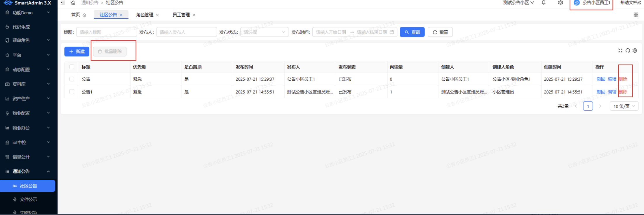The width and height of the screenshot is (644, 215).
Task: Open the 10 条/页 page size dropdown
Action: point(624,106)
